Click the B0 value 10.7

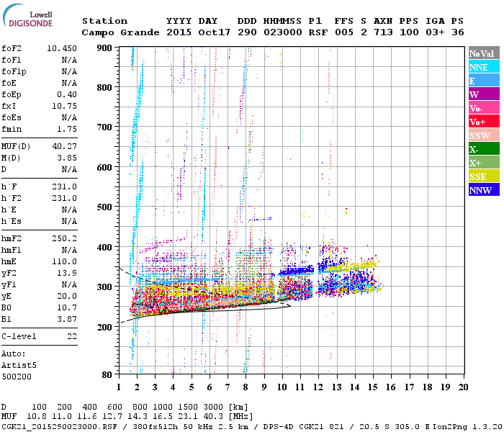pyautogui.click(x=67, y=307)
